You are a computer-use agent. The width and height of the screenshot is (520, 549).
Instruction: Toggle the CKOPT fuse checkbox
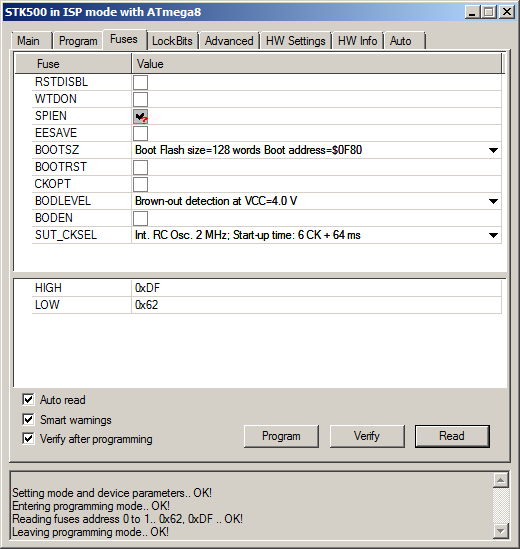click(x=140, y=185)
